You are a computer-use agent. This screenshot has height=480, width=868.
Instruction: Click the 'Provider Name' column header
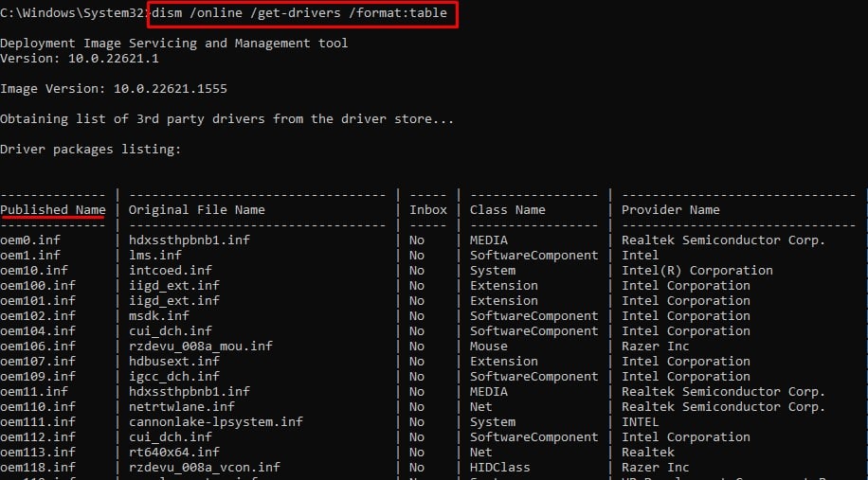tap(670, 210)
